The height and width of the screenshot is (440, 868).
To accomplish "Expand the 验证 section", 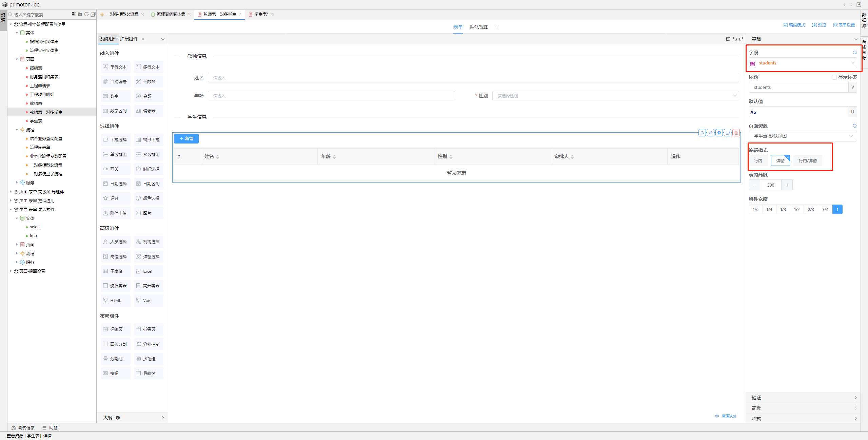I will point(803,398).
